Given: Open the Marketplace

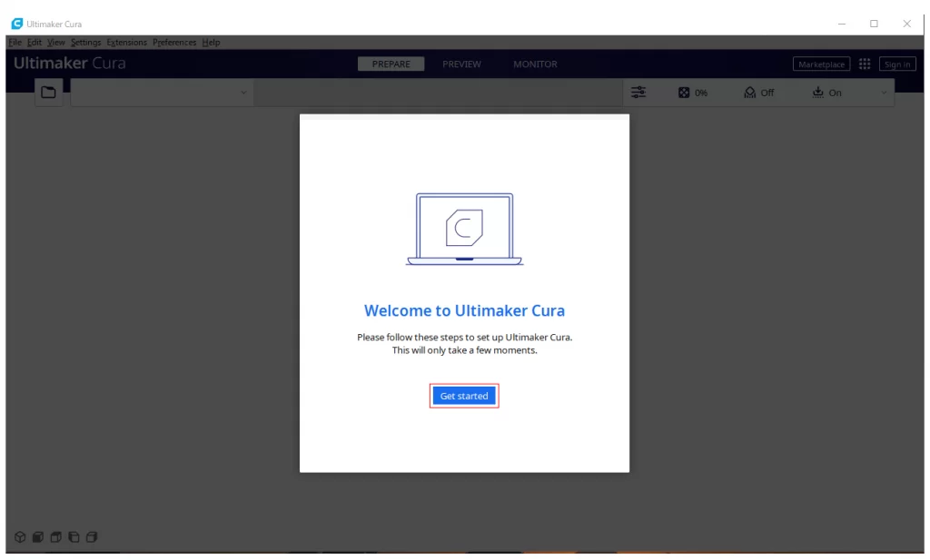Looking at the screenshot, I should 821,64.
